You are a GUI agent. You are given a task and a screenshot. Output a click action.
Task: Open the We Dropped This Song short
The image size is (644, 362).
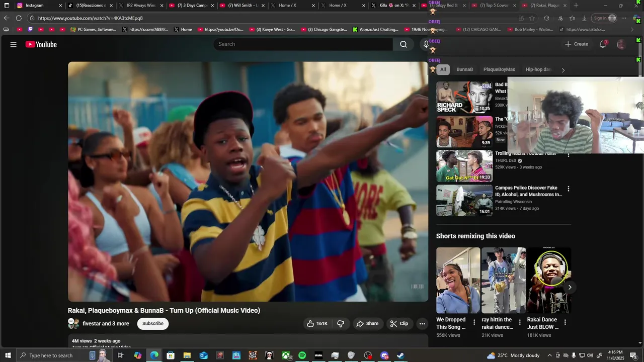[458, 280]
